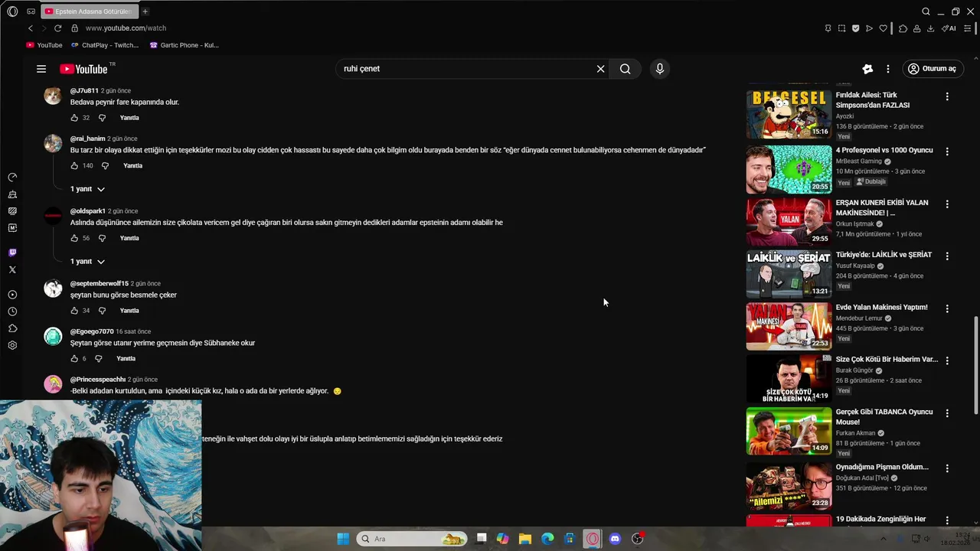980x551 pixels.
Task: Open the YouTube guide hamburger menu
Action: click(x=41, y=69)
